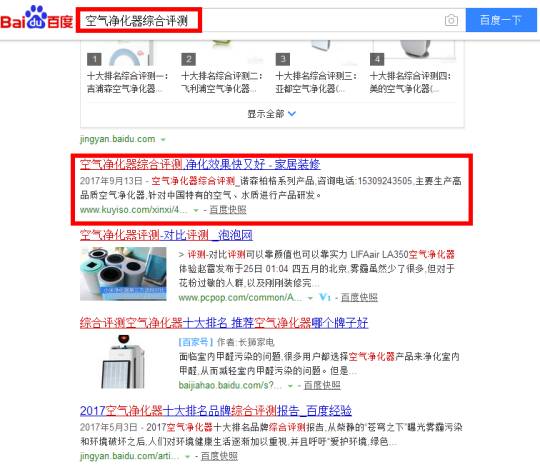
Task: Open result 空气净化器评测-对比评测_泡泡网
Action: click(166, 235)
